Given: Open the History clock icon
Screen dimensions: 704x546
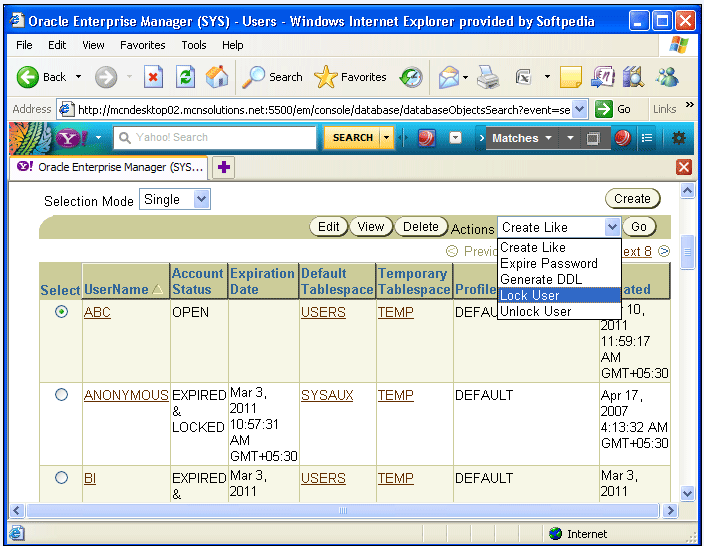Looking at the screenshot, I should coord(411,77).
